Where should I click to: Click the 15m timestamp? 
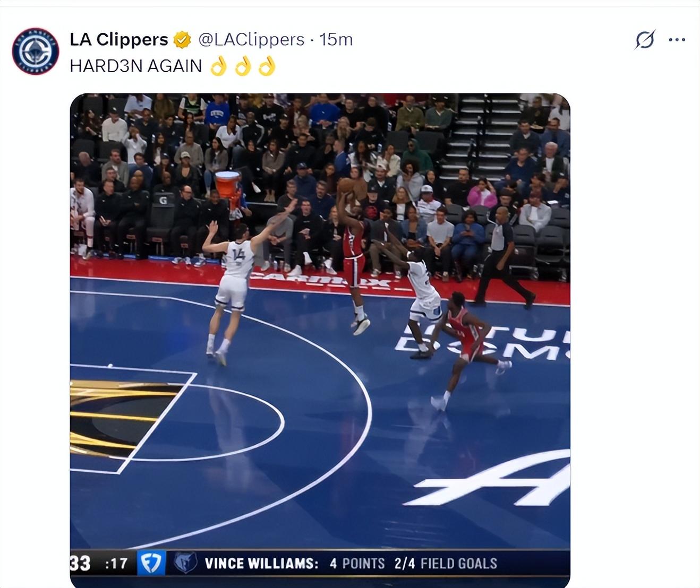coord(336,39)
